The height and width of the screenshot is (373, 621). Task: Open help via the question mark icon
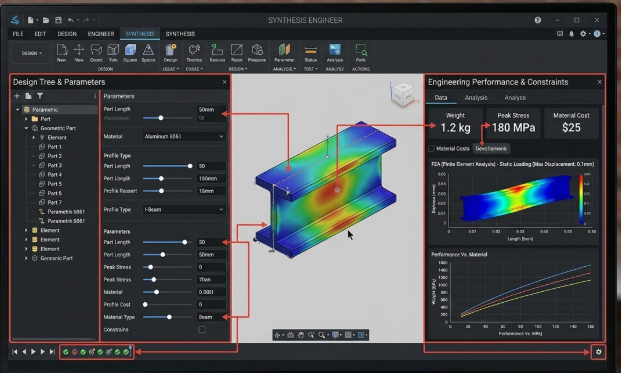537,20
